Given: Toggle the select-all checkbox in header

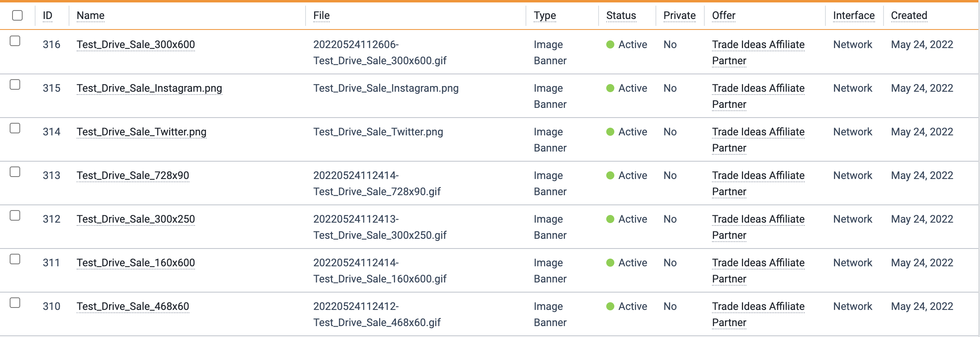Looking at the screenshot, I should coord(17,15).
